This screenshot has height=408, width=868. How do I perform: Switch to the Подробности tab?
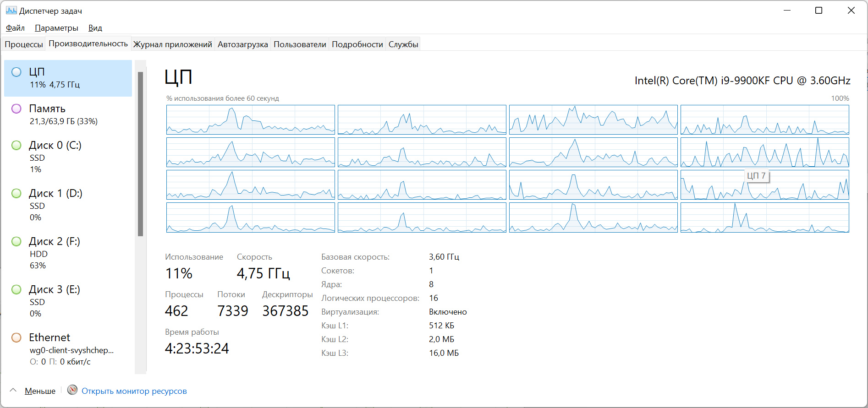point(357,44)
